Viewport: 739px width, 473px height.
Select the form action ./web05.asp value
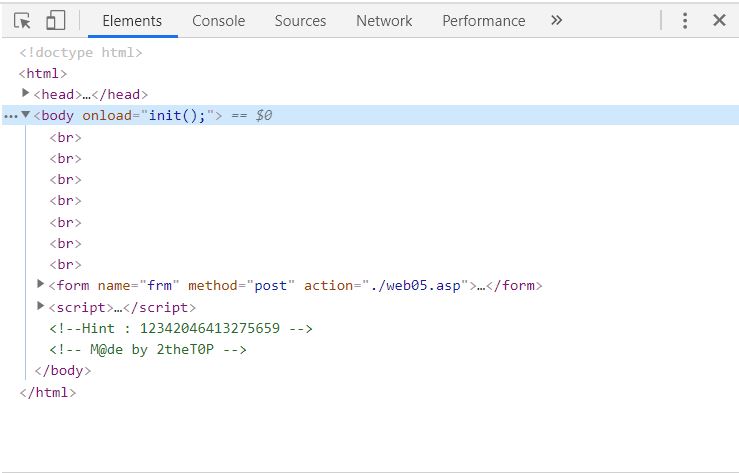pos(415,285)
